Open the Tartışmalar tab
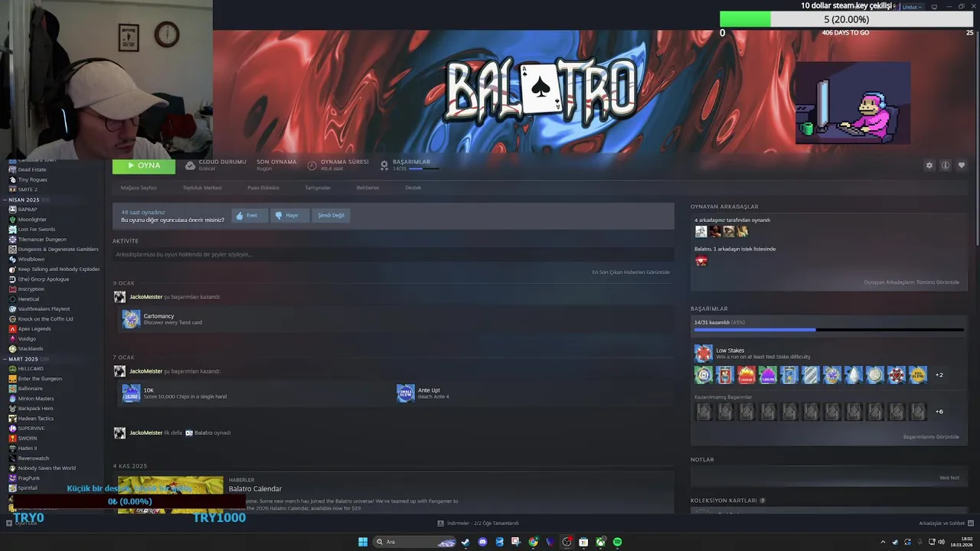The width and height of the screenshot is (980, 551). click(318, 187)
